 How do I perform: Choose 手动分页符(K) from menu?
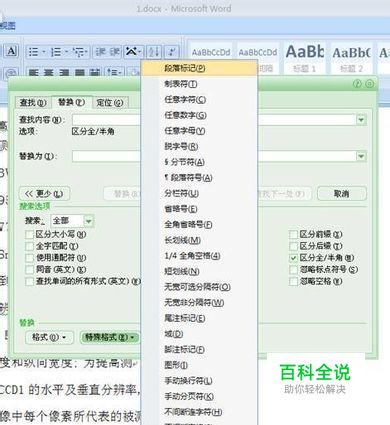[199, 396]
